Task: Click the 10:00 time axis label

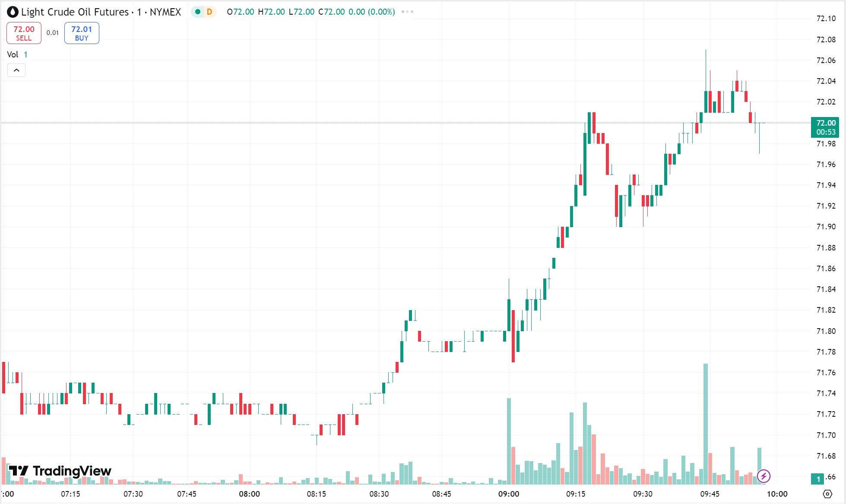Action: coord(777,494)
